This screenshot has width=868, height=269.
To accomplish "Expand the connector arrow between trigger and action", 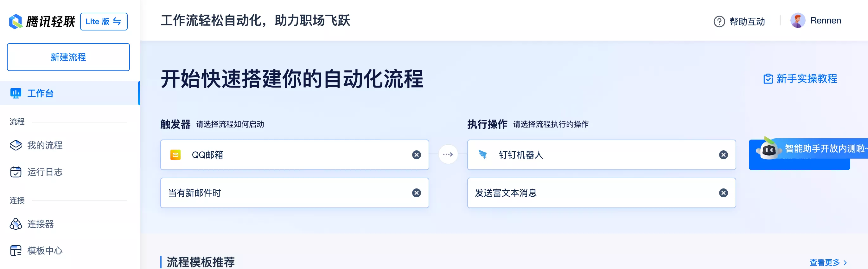I will (448, 154).
